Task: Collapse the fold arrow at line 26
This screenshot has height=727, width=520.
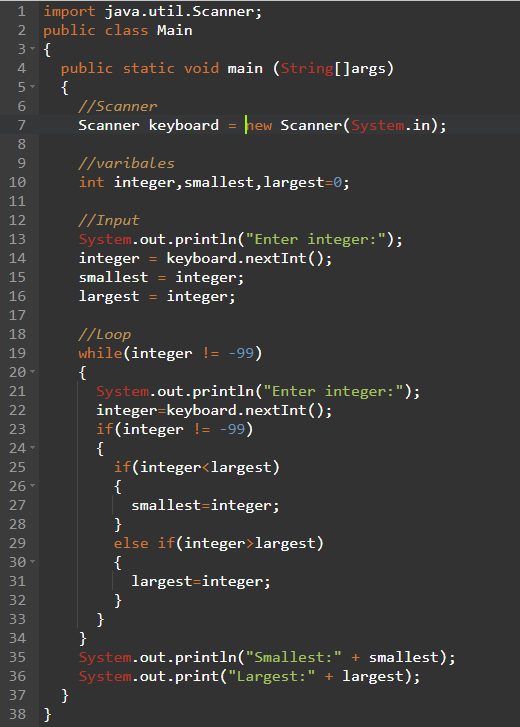Action: 32,486
